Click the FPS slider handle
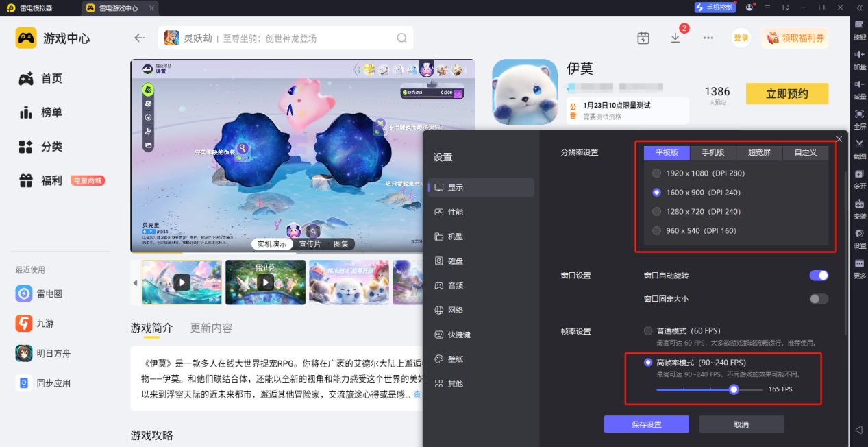 pos(734,389)
